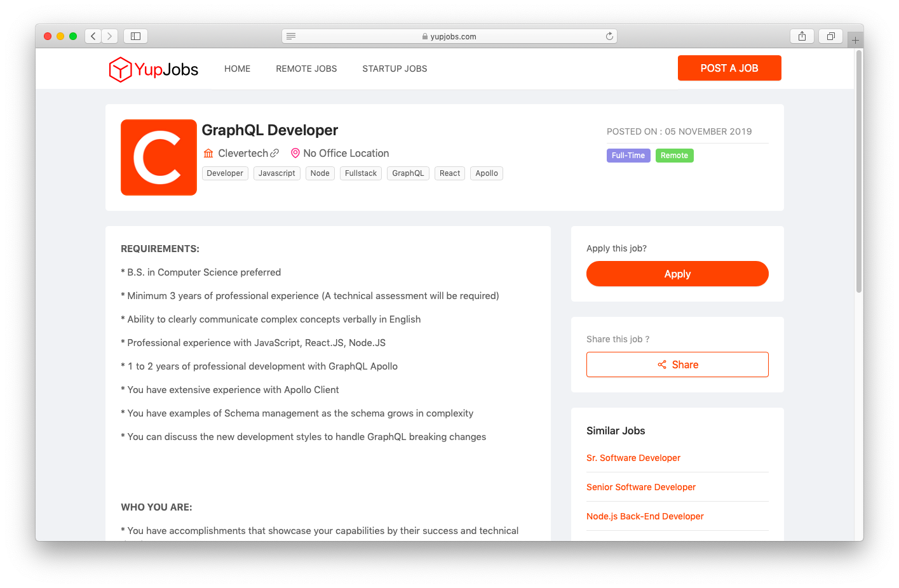The width and height of the screenshot is (899, 588).
Task: Click the orange Clevertech company logo
Action: [x=159, y=157]
